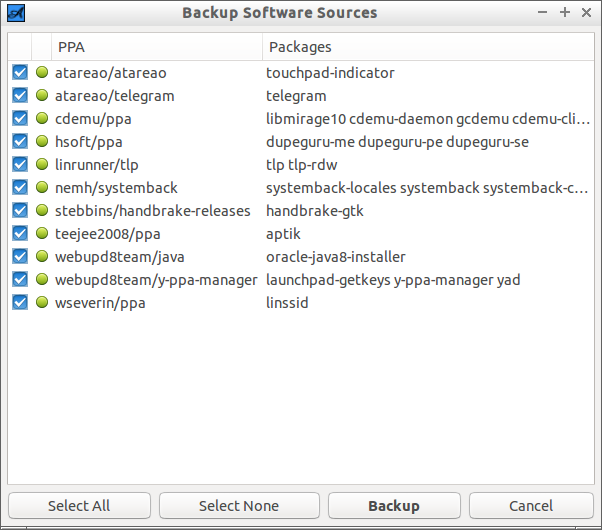Maximize the Backup Software Sources window

pyautogui.click(x=564, y=13)
